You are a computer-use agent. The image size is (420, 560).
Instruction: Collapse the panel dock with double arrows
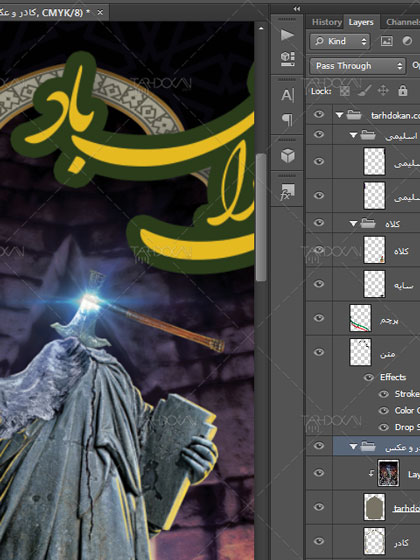[x=297, y=9]
